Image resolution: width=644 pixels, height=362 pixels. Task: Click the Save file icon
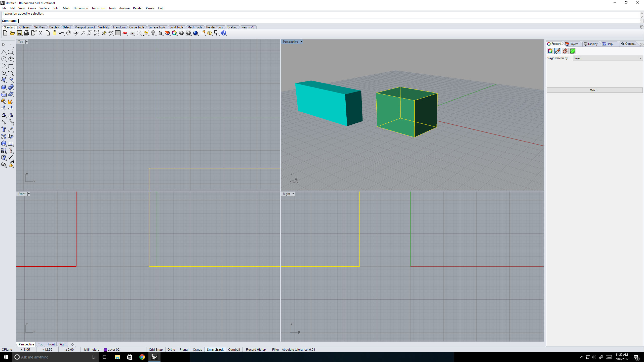19,33
